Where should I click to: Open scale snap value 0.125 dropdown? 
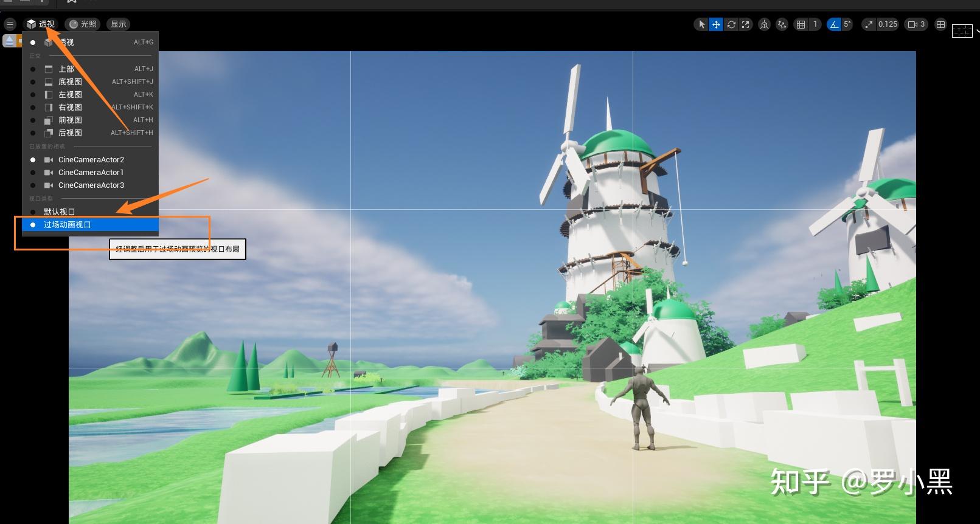(888, 24)
